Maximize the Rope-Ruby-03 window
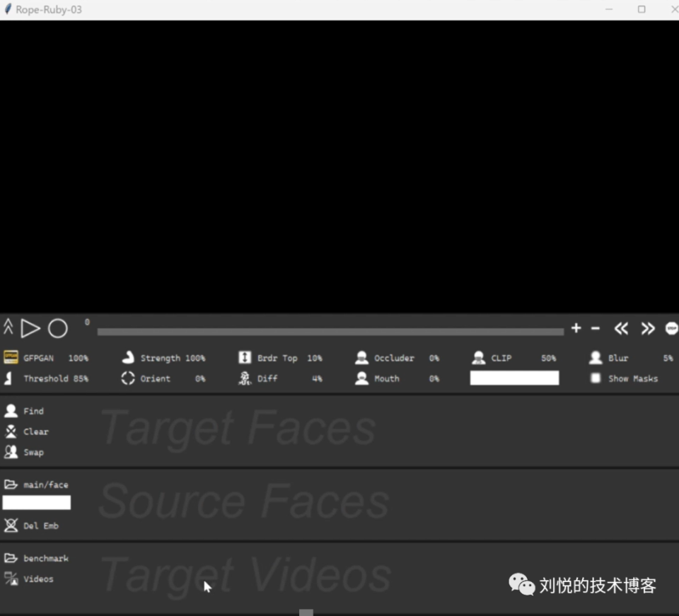Screen dimensions: 679x616 coord(642,9)
